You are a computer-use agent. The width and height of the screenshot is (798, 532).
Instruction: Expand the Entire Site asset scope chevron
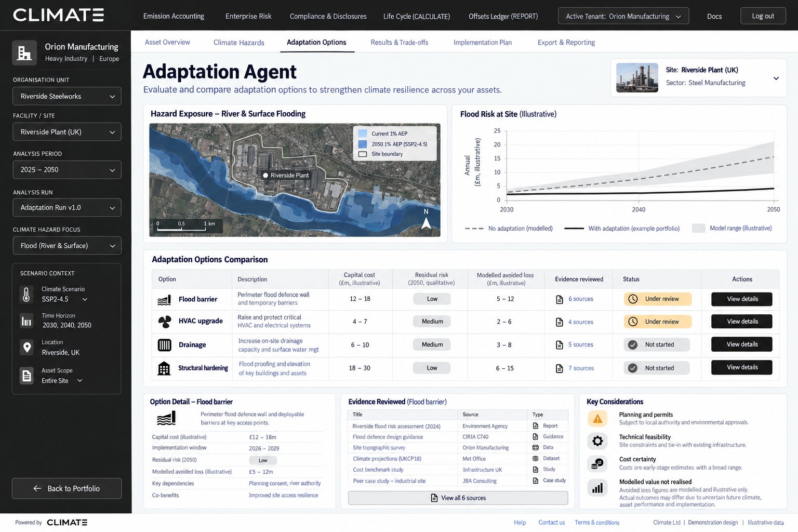pos(80,381)
